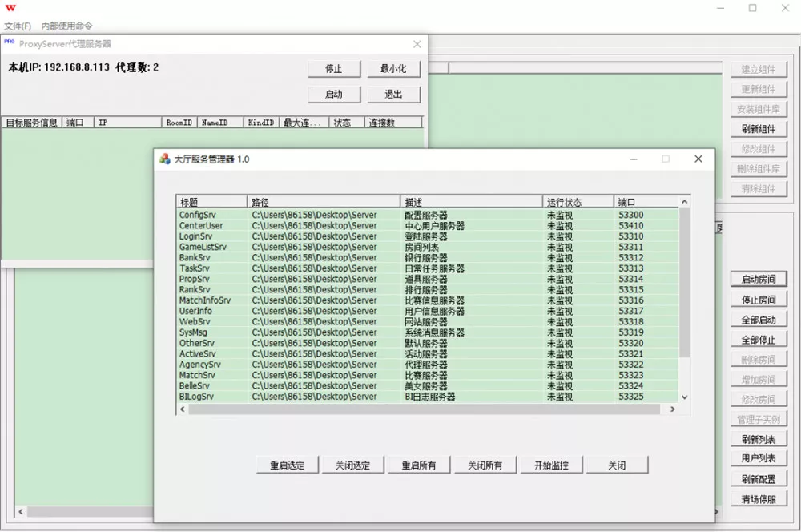
Task: Click the red W application icon
Action: [11, 9]
